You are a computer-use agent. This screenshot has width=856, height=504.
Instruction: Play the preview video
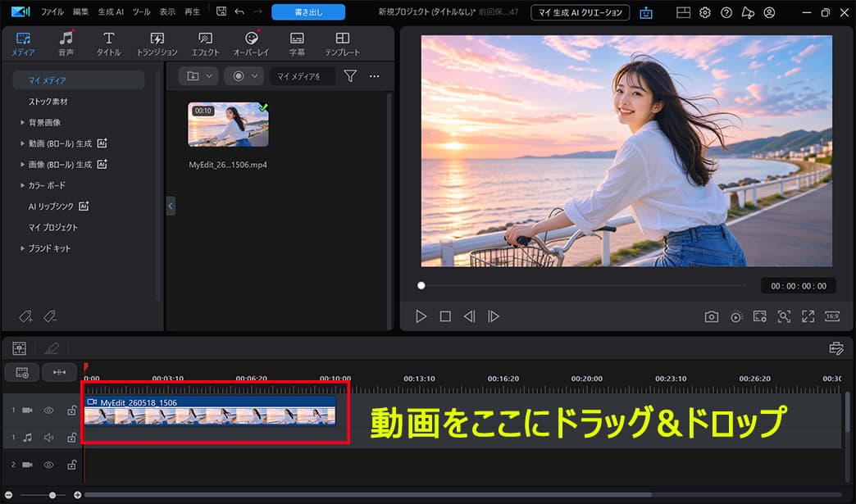[421, 316]
